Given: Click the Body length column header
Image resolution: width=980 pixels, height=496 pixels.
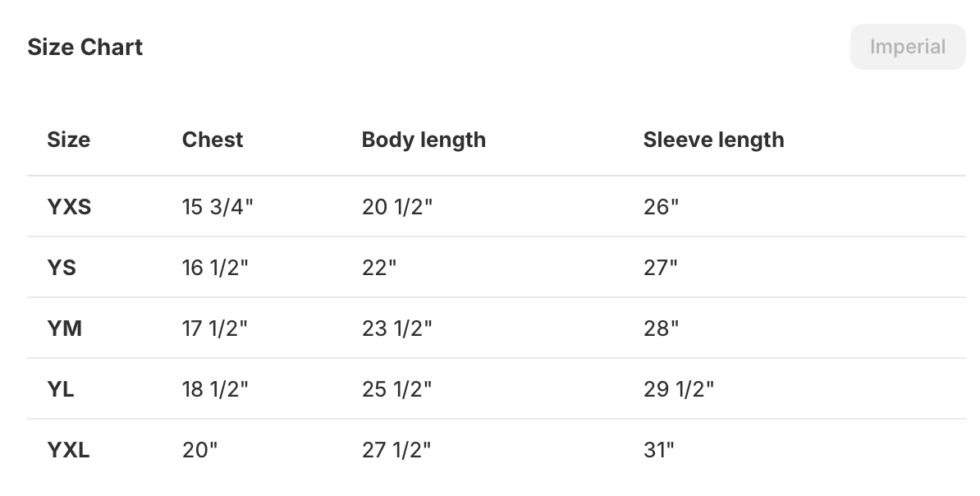Looking at the screenshot, I should pos(424,140).
